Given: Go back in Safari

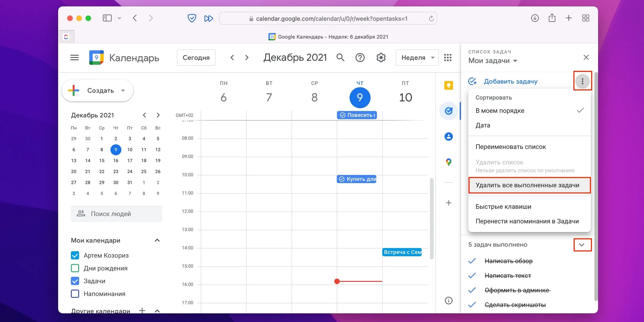Looking at the screenshot, I should click(135, 18).
